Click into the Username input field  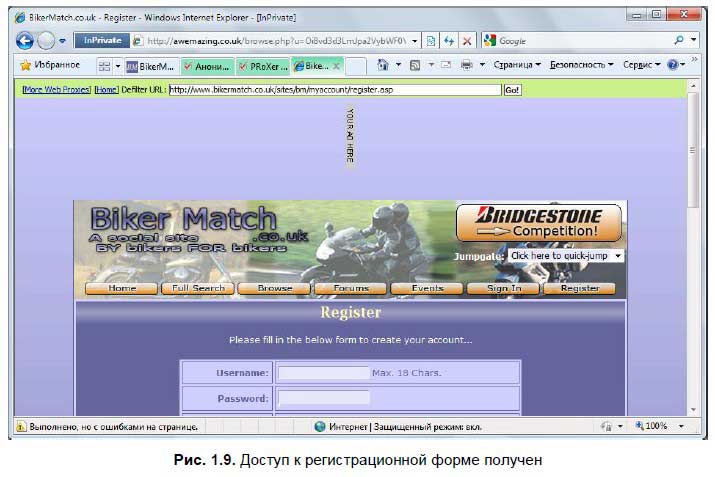pos(323,373)
